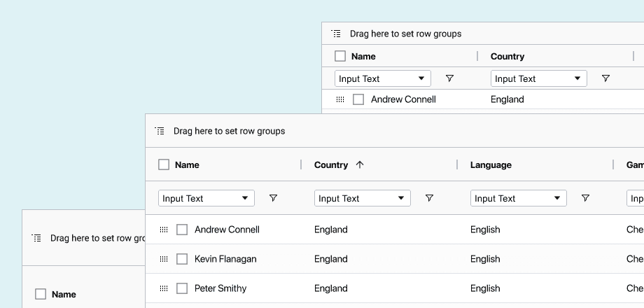This screenshot has width=644, height=308.
Task: Sort by the Country header in the front grid
Action: point(331,164)
